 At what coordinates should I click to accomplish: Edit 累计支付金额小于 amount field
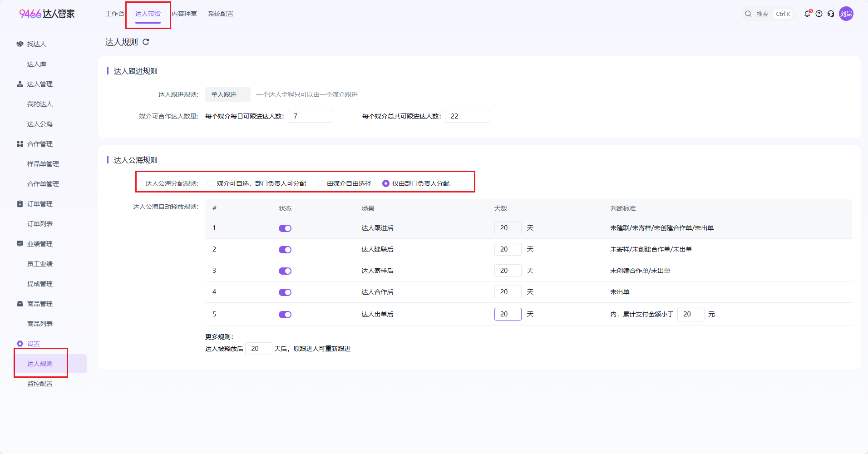click(x=691, y=314)
